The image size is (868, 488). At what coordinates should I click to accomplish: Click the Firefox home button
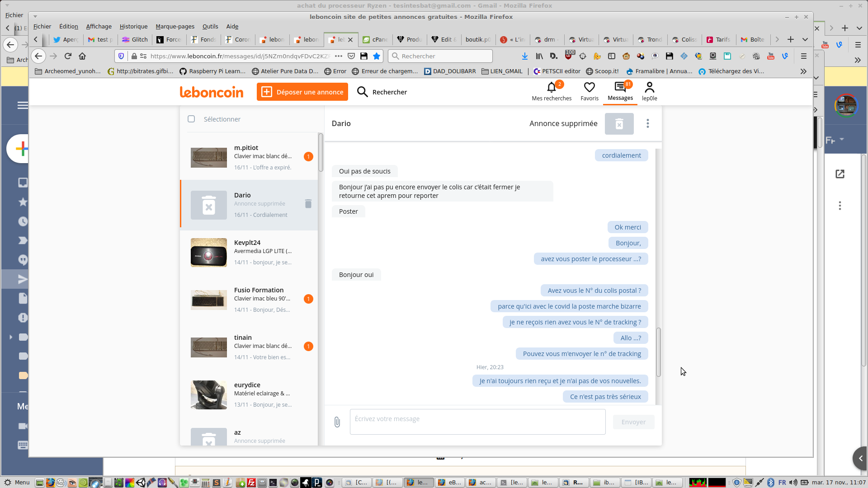pos(82,56)
